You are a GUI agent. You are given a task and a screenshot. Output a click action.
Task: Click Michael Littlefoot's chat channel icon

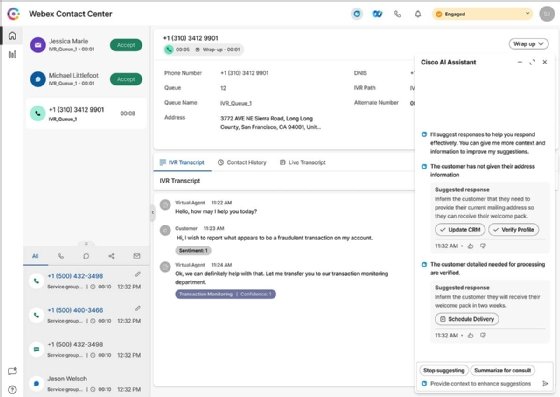coord(38,79)
